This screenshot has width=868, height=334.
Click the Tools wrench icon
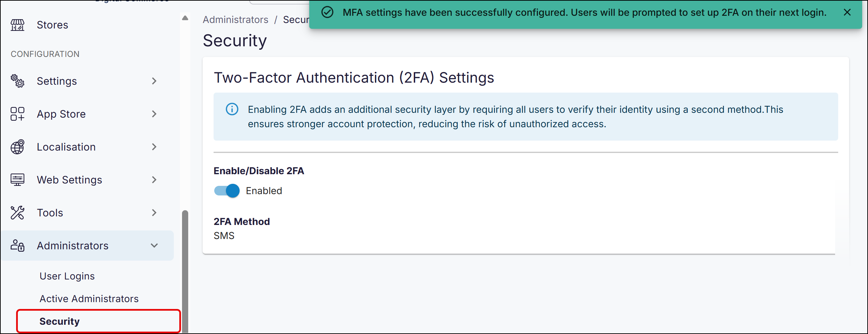click(x=17, y=213)
